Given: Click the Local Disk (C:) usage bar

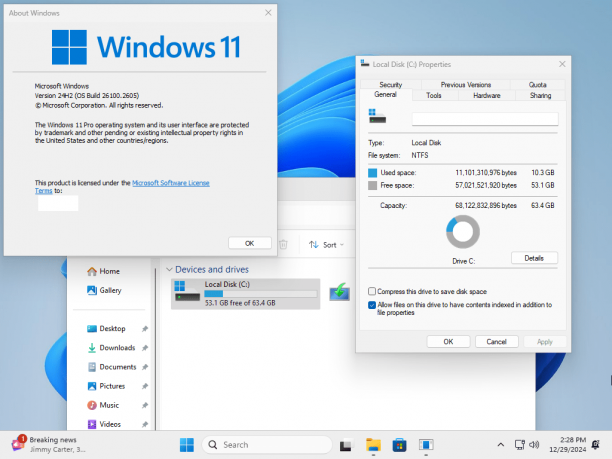Looking at the screenshot, I should (260, 294).
